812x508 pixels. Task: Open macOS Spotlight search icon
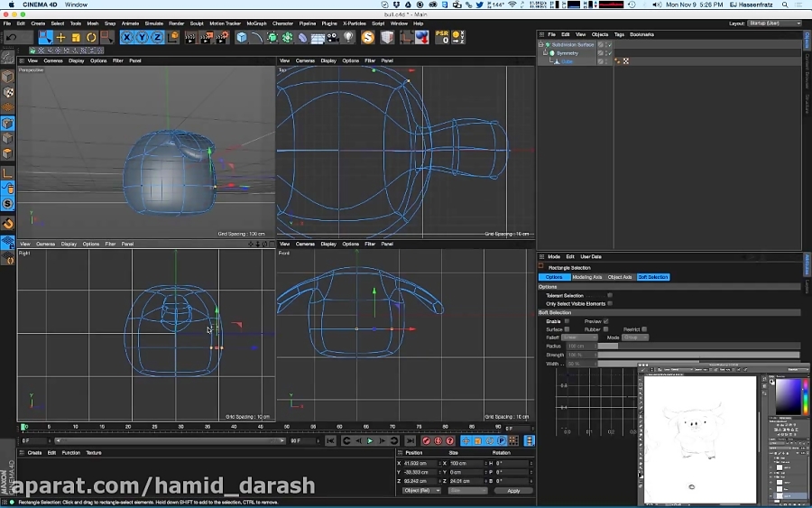[785, 5]
